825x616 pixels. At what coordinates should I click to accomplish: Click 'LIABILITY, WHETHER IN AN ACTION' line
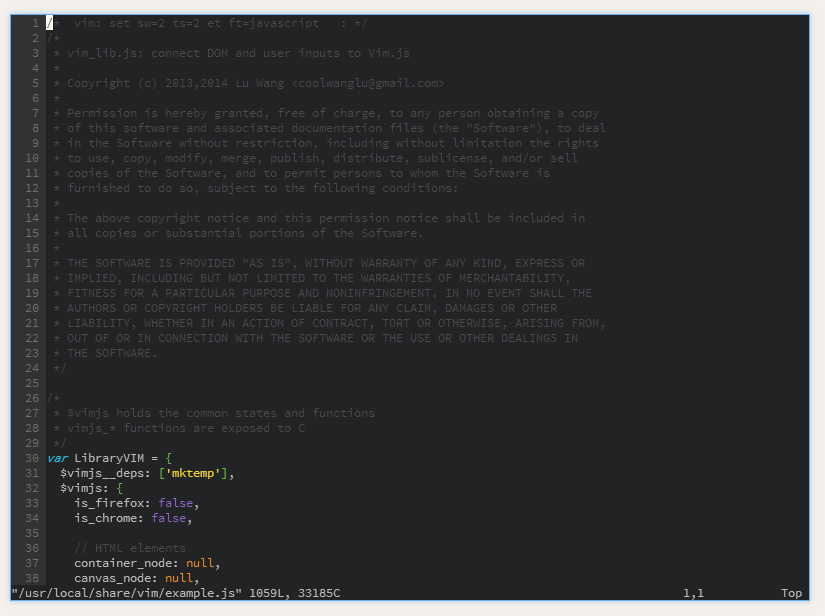(x=329, y=323)
